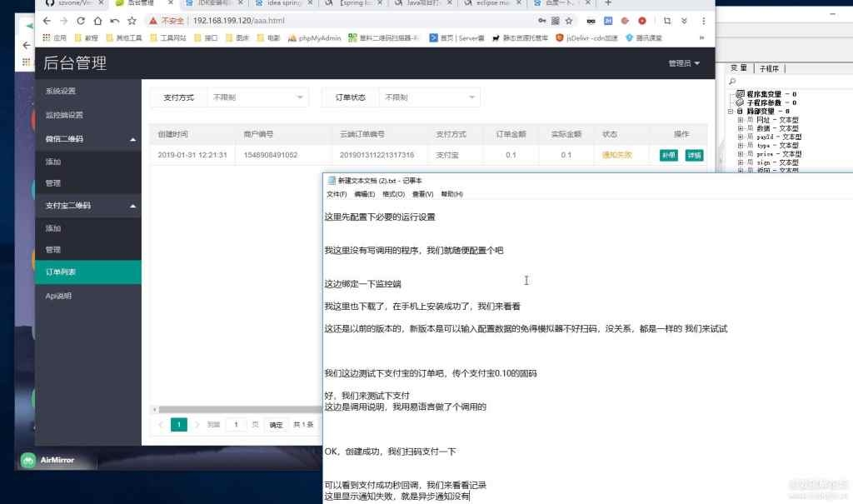The width and height of the screenshot is (853, 504).
Task: Collapse the 微信二维码 sidebar section
Action: (133, 139)
